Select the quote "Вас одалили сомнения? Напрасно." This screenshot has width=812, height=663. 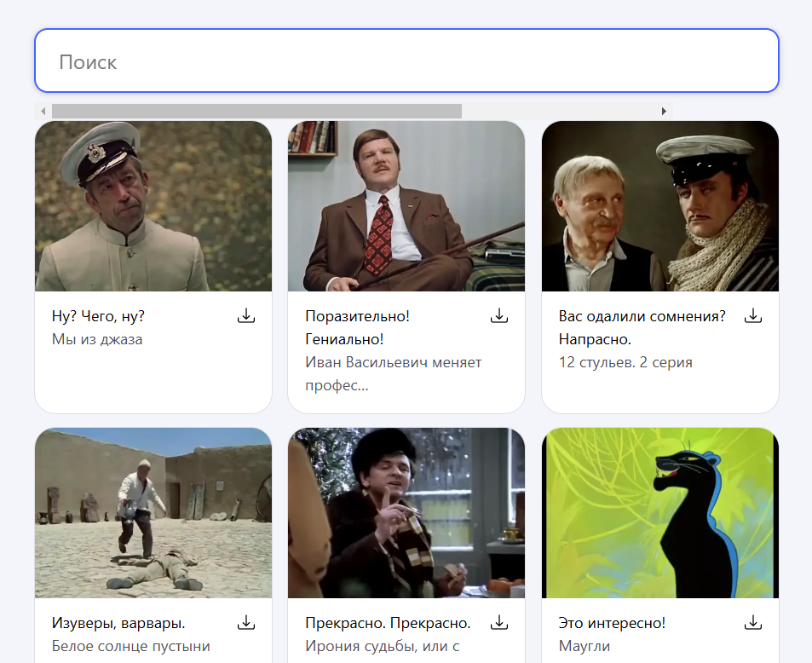(x=642, y=328)
